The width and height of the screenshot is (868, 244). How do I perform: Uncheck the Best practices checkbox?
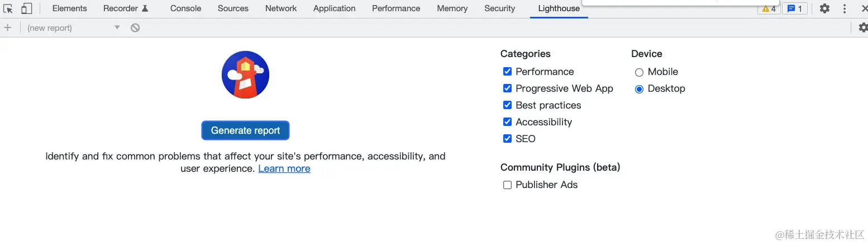(507, 105)
